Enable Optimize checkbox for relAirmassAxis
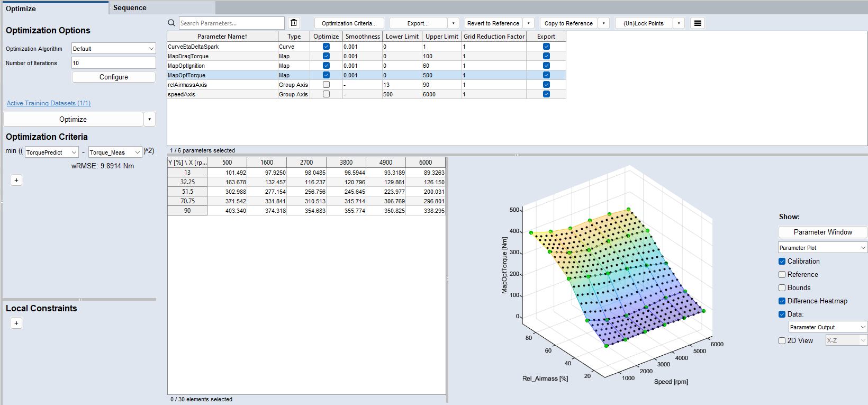868x405 pixels. (326, 85)
